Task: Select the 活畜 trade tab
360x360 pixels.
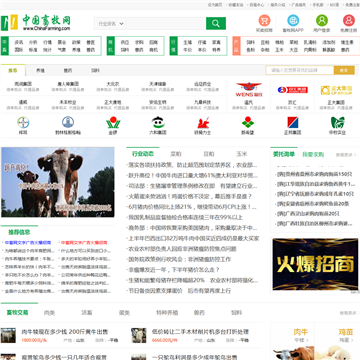Action: [x=87, y=313]
